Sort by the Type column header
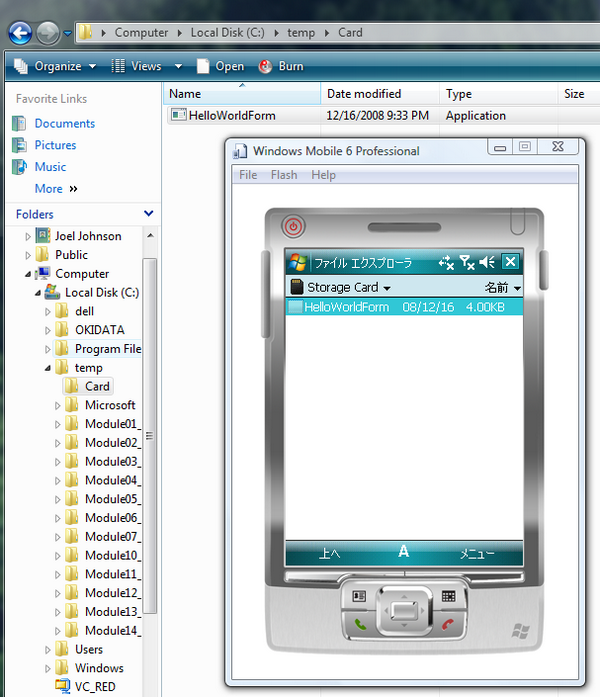This screenshot has width=600, height=697. tap(498, 94)
